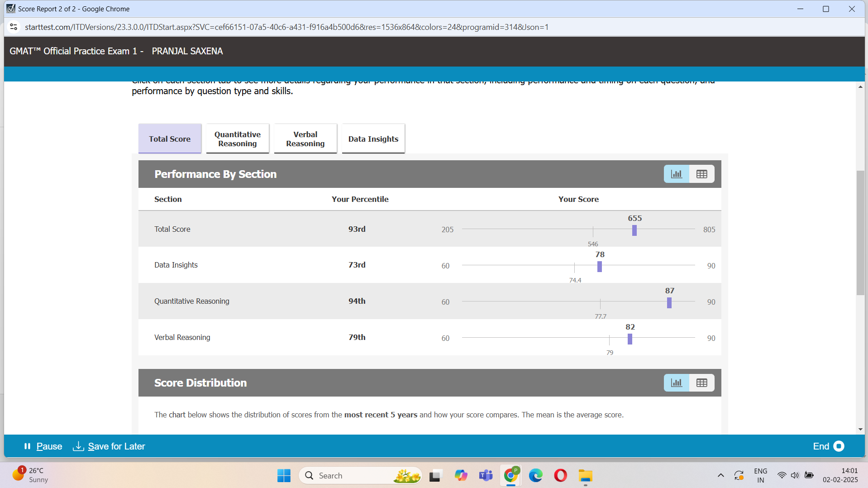Toggle table view for Score Distribution

(x=701, y=383)
